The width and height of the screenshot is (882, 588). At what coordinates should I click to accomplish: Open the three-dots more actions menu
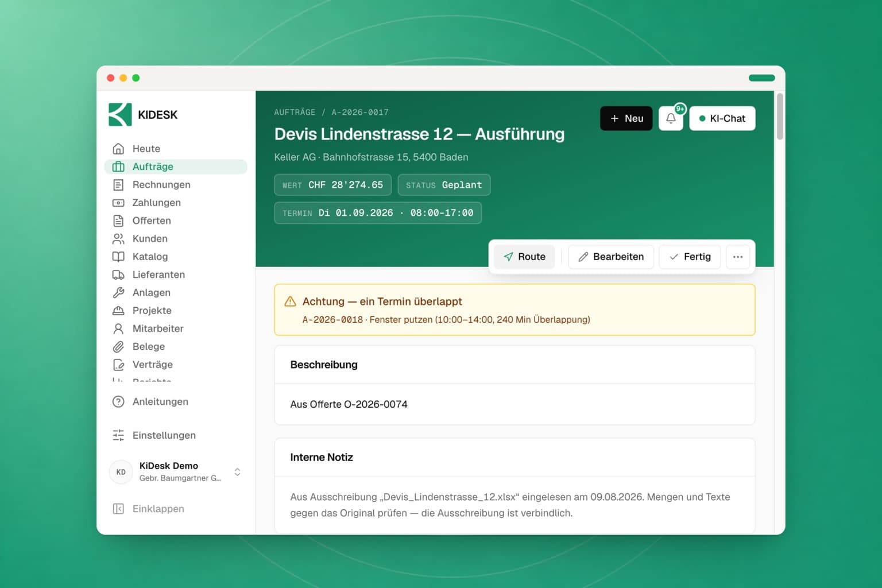738,257
